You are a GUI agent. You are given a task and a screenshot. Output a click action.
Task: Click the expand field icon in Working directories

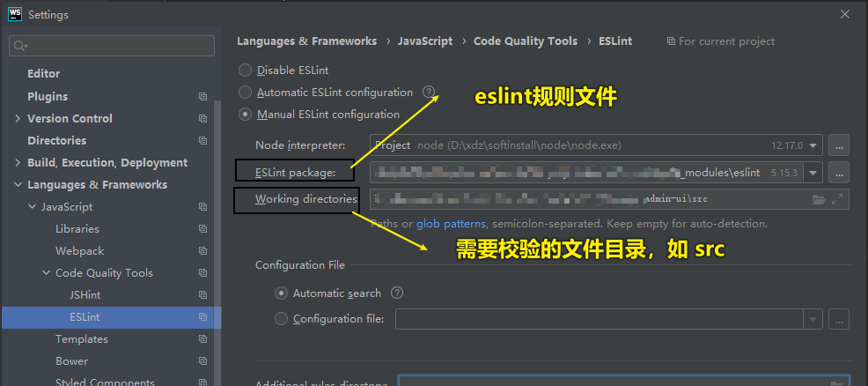[x=837, y=199]
